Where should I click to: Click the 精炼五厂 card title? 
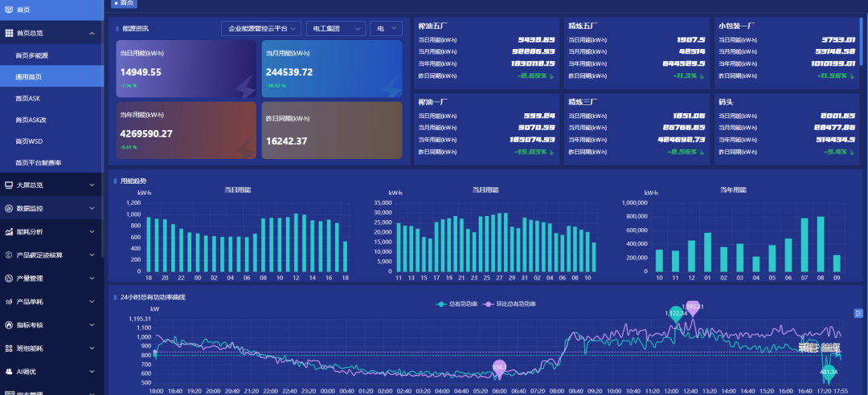(x=583, y=26)
